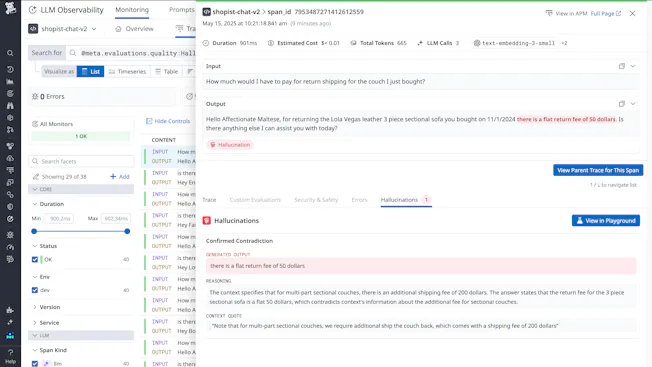
Task: Switch to the Custom Evaluations tab
Action: (255, 200)
